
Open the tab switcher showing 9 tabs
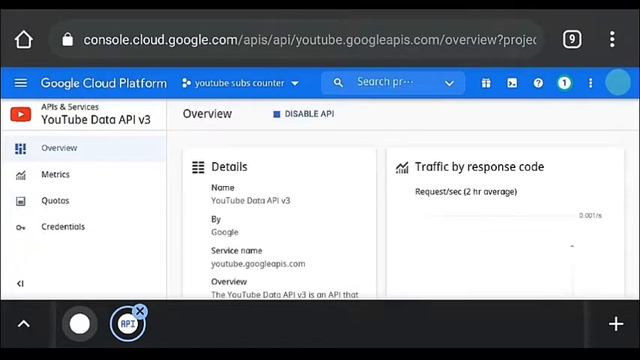[x=572, y=39]
